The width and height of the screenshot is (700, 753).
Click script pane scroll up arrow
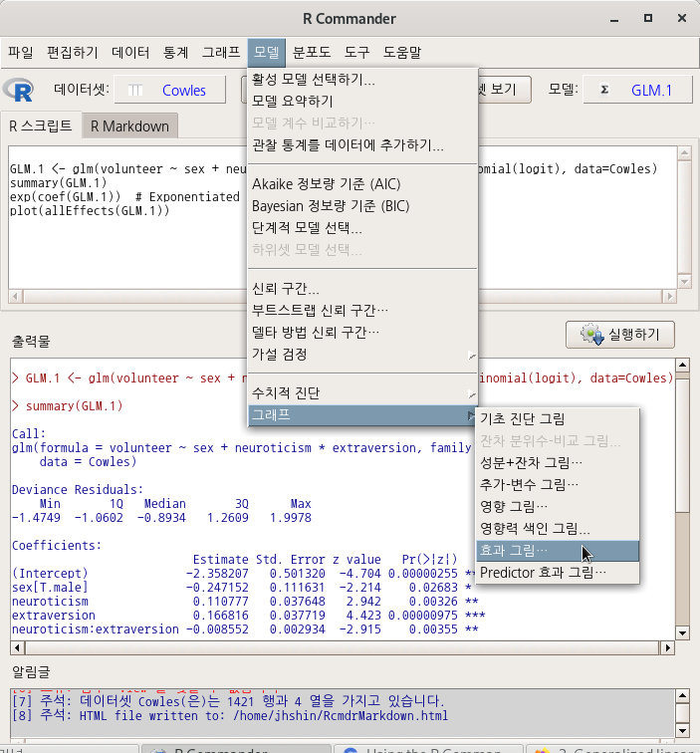pos(685,153)
